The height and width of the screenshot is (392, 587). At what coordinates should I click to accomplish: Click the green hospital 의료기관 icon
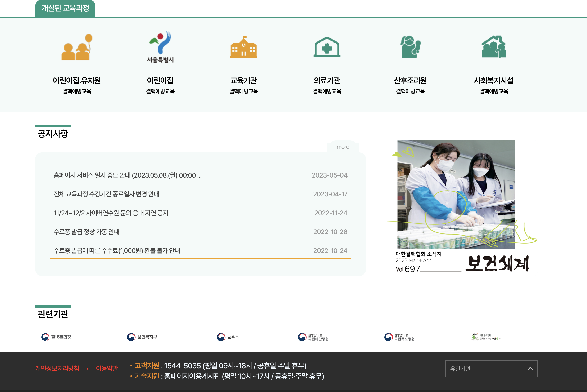tap(327, 47)
